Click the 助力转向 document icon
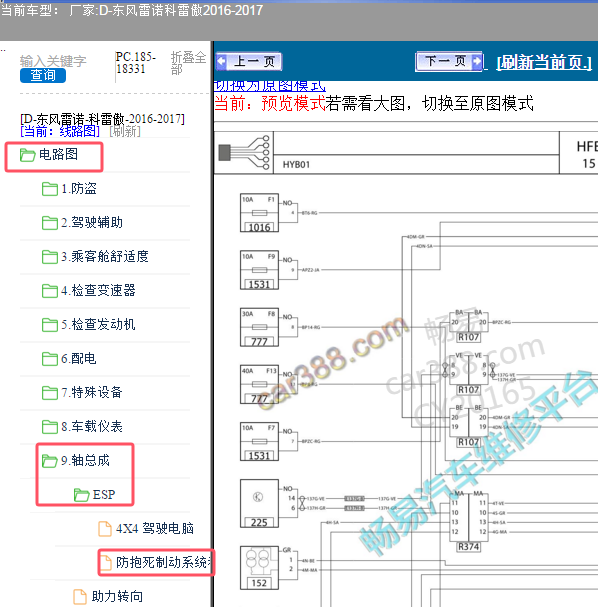This screenshot has width=598, height=607. point(80,597)
